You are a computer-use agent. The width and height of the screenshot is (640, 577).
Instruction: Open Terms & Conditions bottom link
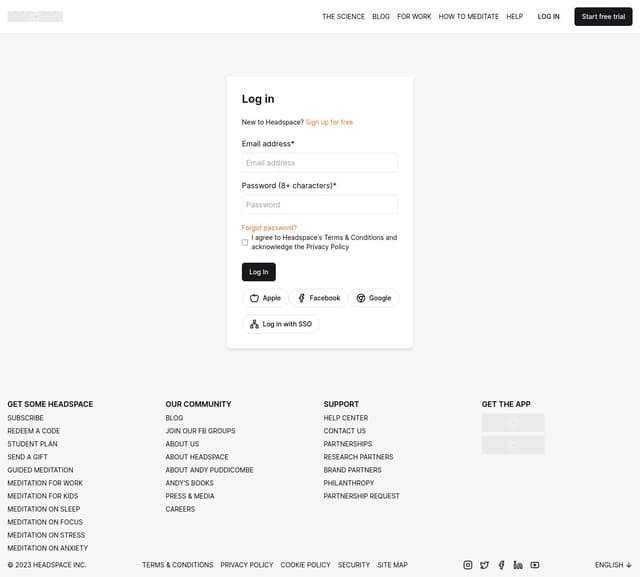pyautogui.click(x=178, y=565)
